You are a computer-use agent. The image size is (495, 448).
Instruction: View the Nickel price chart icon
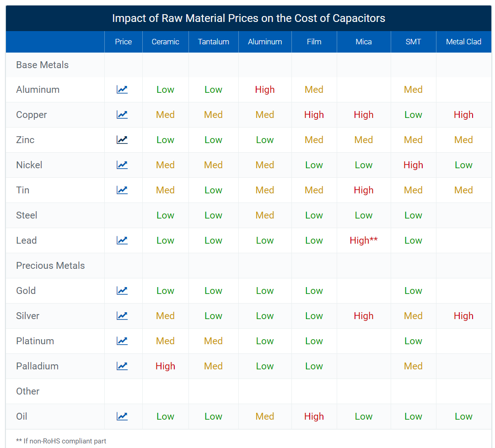coord(122,165)
